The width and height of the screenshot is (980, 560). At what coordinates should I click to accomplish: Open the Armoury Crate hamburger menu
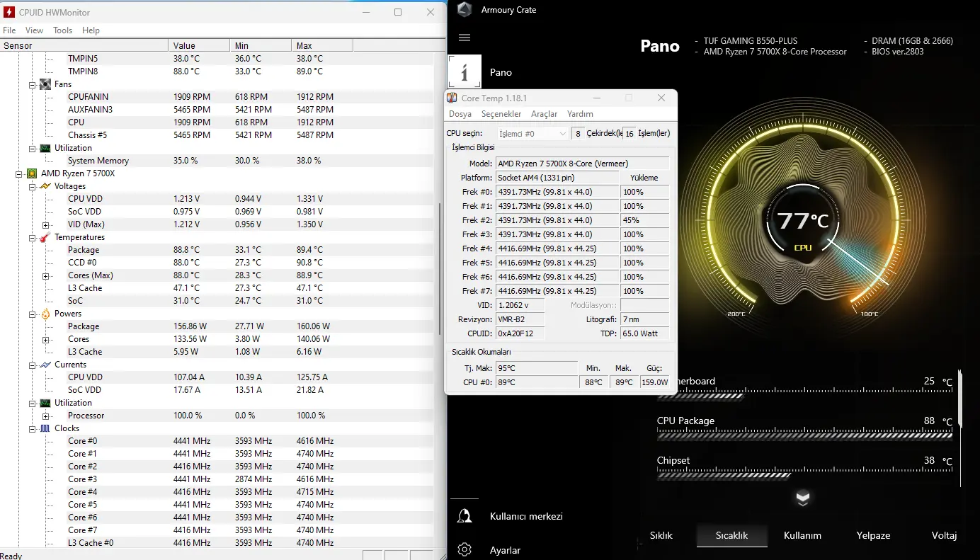click(x=465, y=38)
